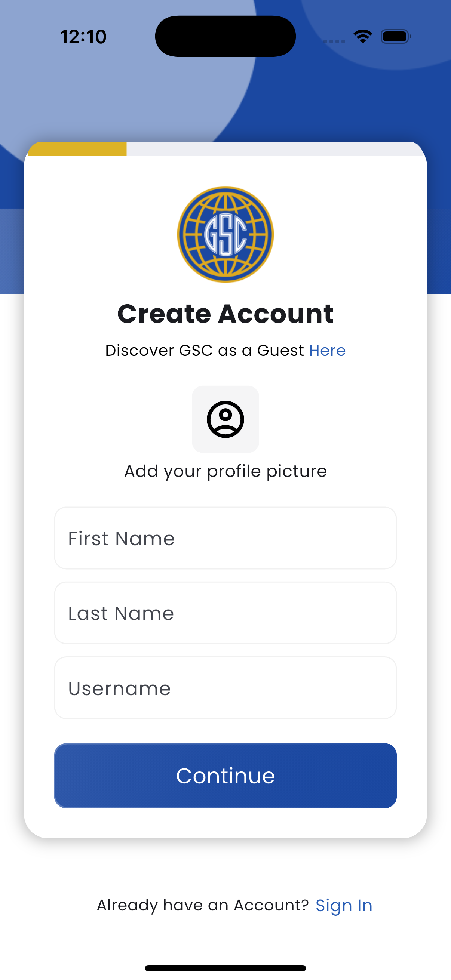Click the Create Account heading
The width and height of the screenshot is (451, 980).
point(225,314)
